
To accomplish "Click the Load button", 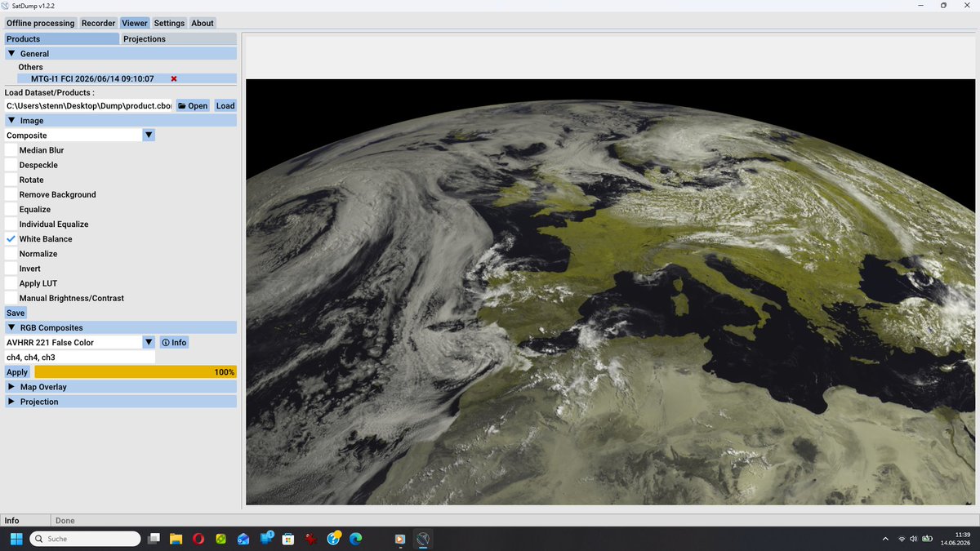I will coord(225,106).
